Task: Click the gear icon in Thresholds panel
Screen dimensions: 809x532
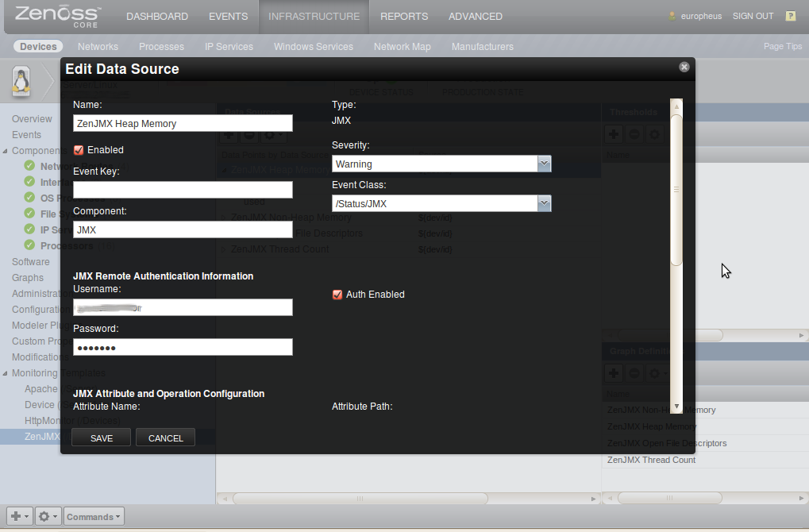Action: point(654,134)
